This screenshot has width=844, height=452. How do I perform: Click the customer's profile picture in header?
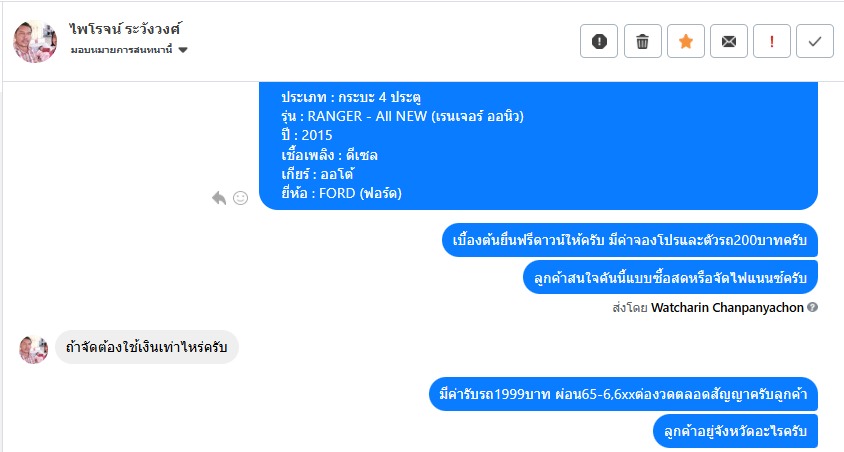coord(36,41)
